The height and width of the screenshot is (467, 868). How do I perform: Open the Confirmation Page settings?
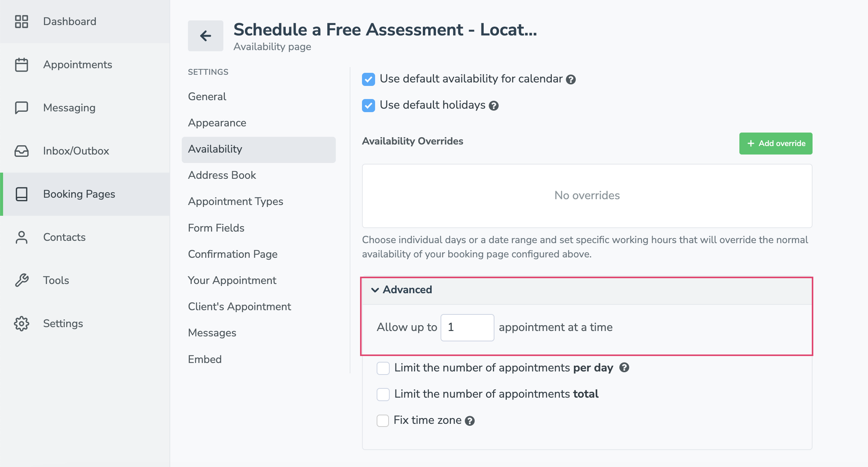233,254
